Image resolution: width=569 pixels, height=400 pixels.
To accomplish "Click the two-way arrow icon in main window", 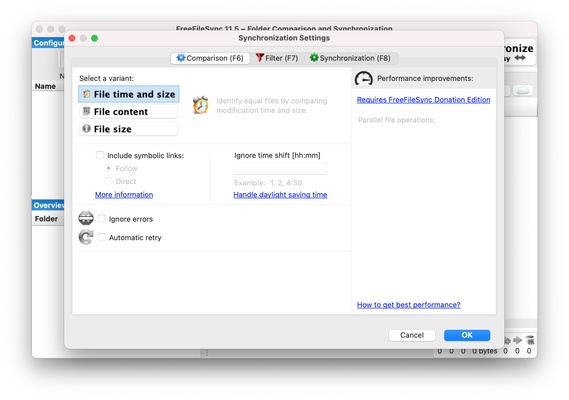I will (520, 58).
